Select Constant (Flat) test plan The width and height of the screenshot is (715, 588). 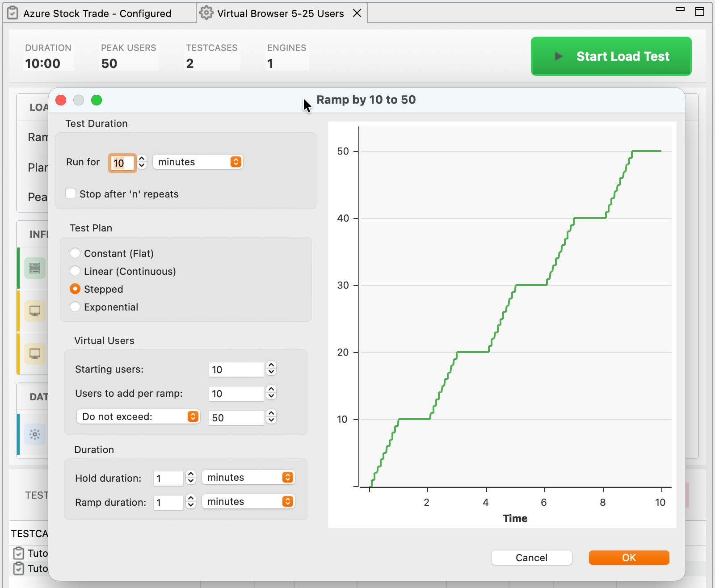75,253
